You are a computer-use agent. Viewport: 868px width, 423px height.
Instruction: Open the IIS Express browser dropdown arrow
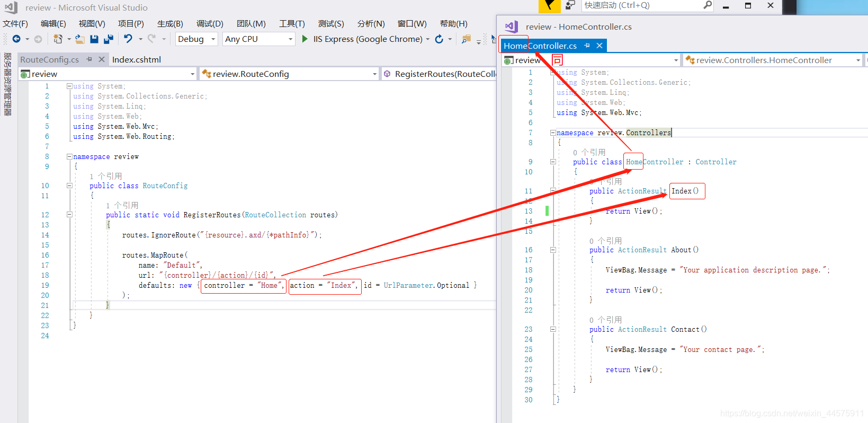427,39
